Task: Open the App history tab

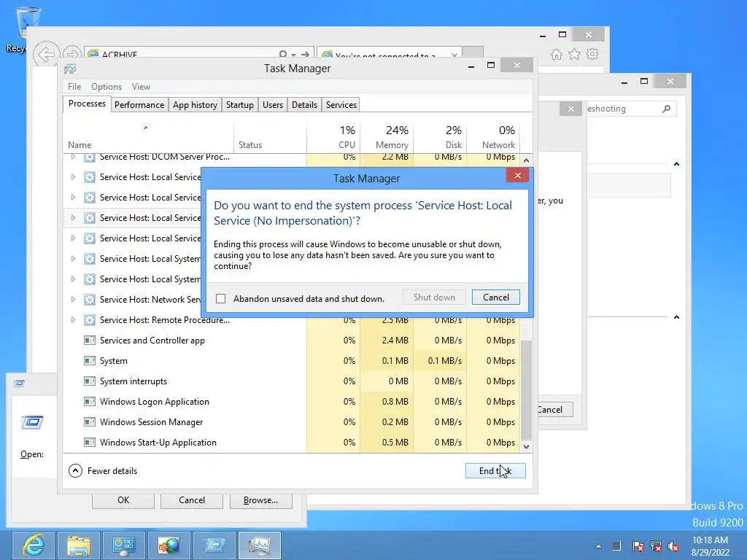Action: point(195,105)
